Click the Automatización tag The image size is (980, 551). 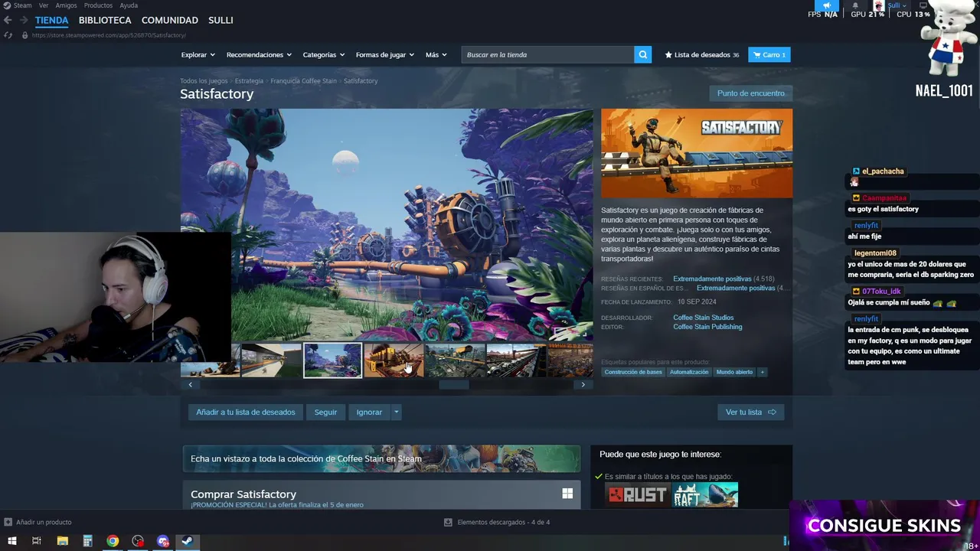[x=689, y=372]
